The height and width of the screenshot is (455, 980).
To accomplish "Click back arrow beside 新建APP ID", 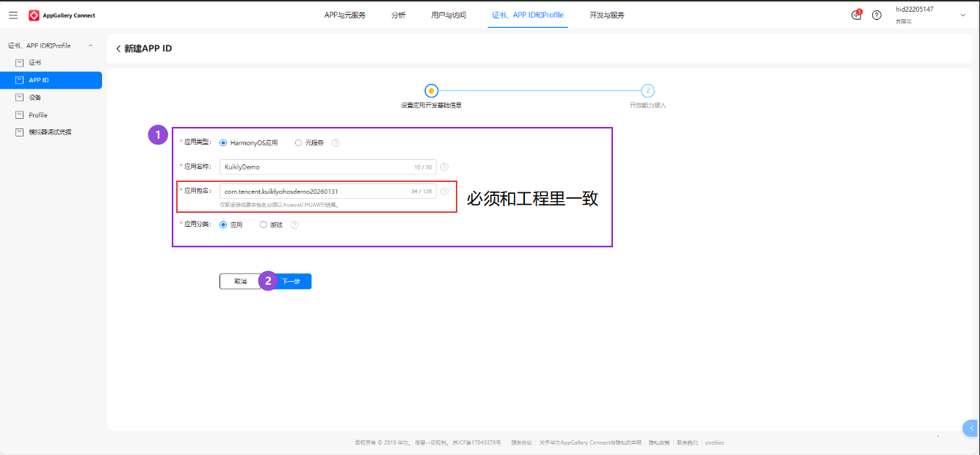I will click(118, 48).
